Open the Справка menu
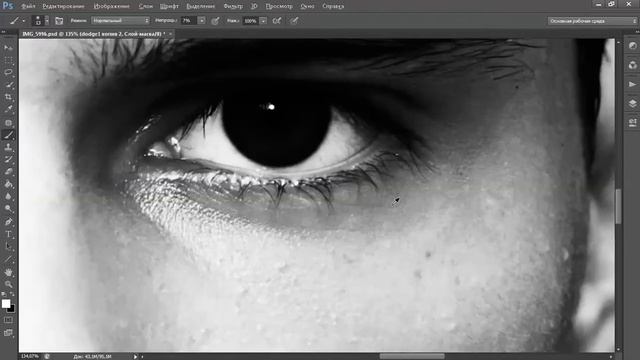 333,6
